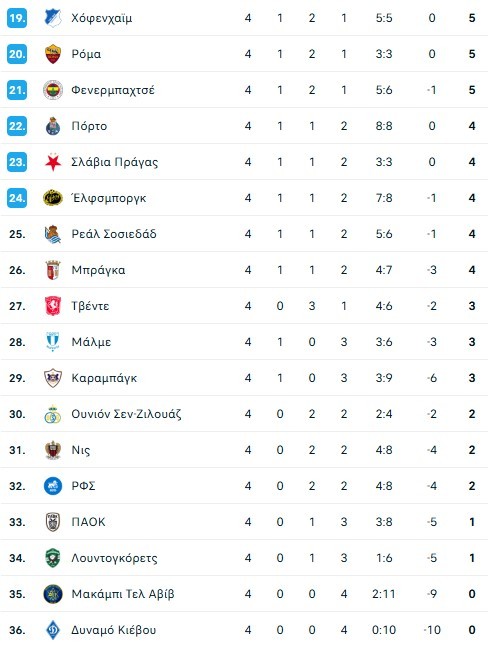This screenshot has width=488, height=645.
Task: Click the Νις team name
Action: 81,450
